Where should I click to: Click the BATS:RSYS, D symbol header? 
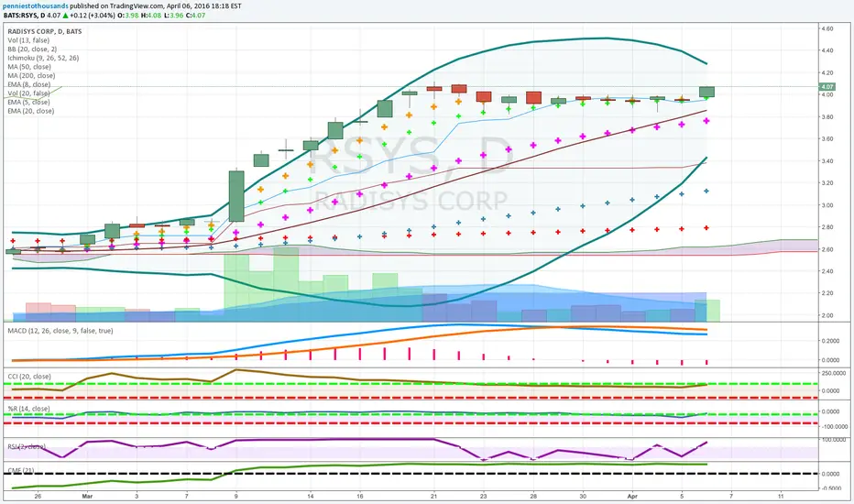pyautogui.click(x=24, y=16)
